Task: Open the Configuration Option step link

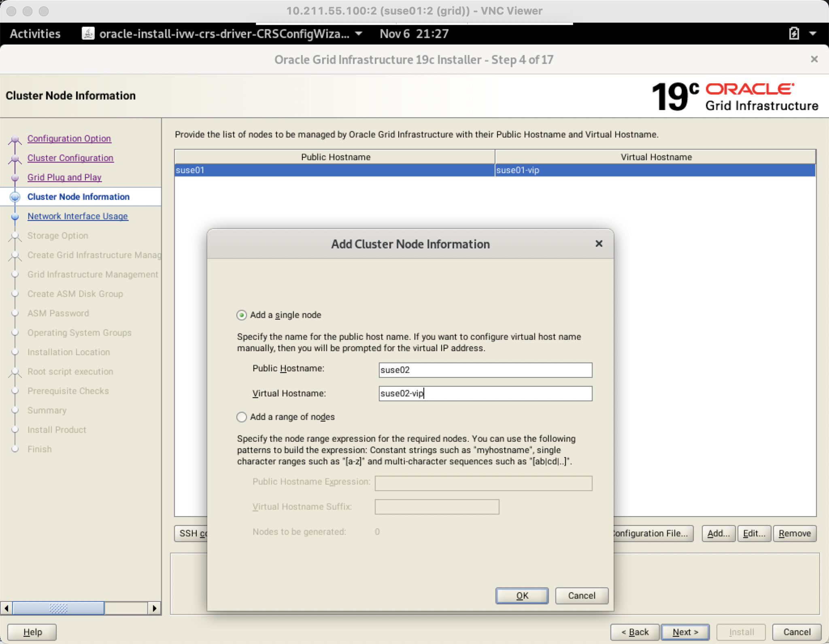Action: pos(69,138)
